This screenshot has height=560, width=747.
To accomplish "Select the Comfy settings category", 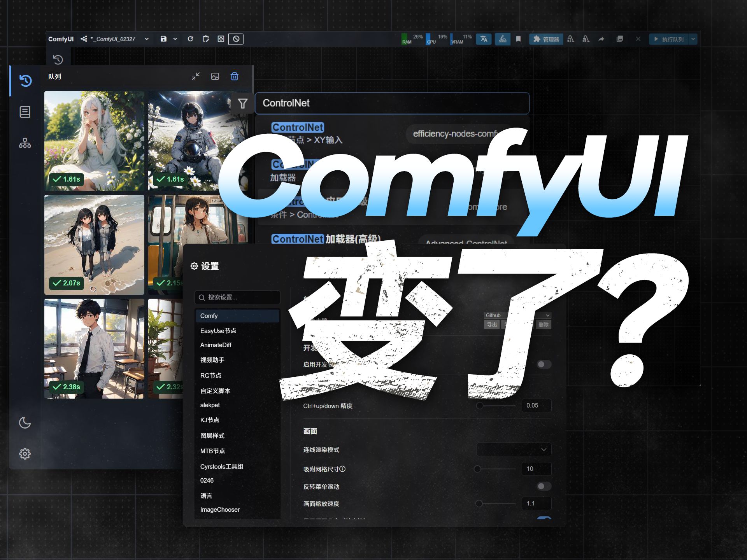I will coord(237,316).
